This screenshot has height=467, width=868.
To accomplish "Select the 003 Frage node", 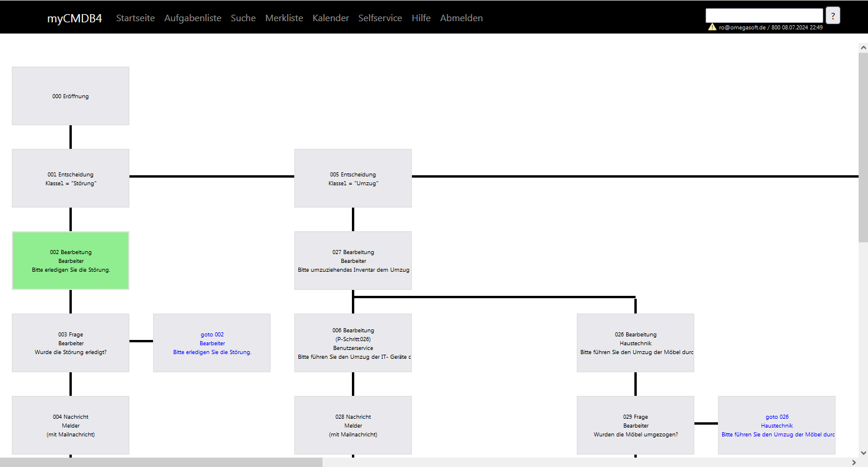I will 71,343.
